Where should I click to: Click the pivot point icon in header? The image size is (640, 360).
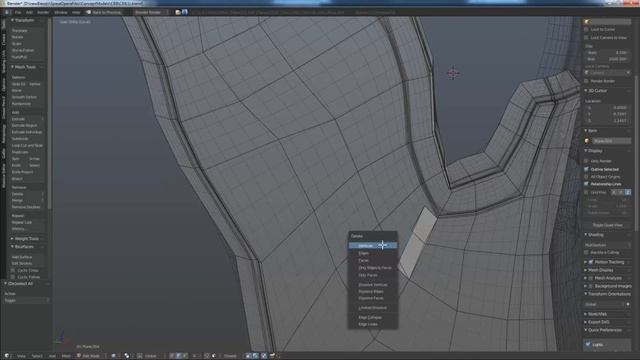pos(127,356)
